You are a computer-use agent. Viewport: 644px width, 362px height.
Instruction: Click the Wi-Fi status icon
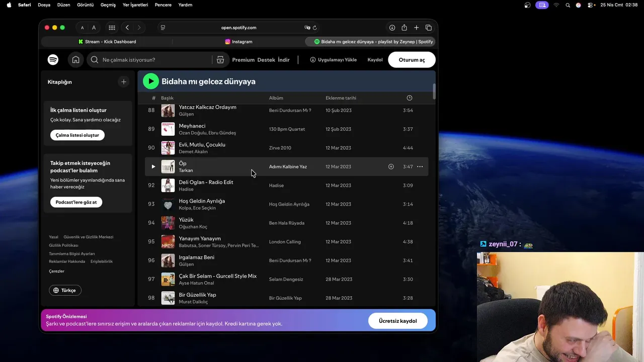(x=556, y=5)
